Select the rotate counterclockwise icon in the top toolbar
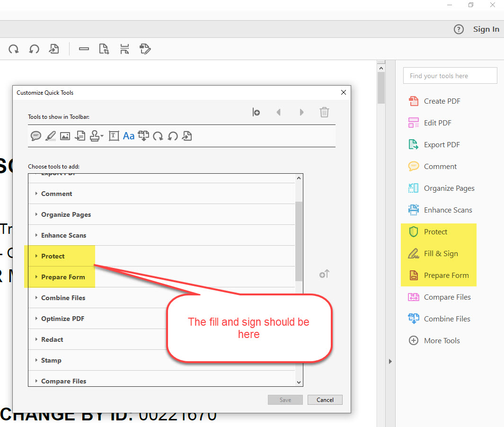This screenshot has height=427, width=504. (x=34, y=49)
